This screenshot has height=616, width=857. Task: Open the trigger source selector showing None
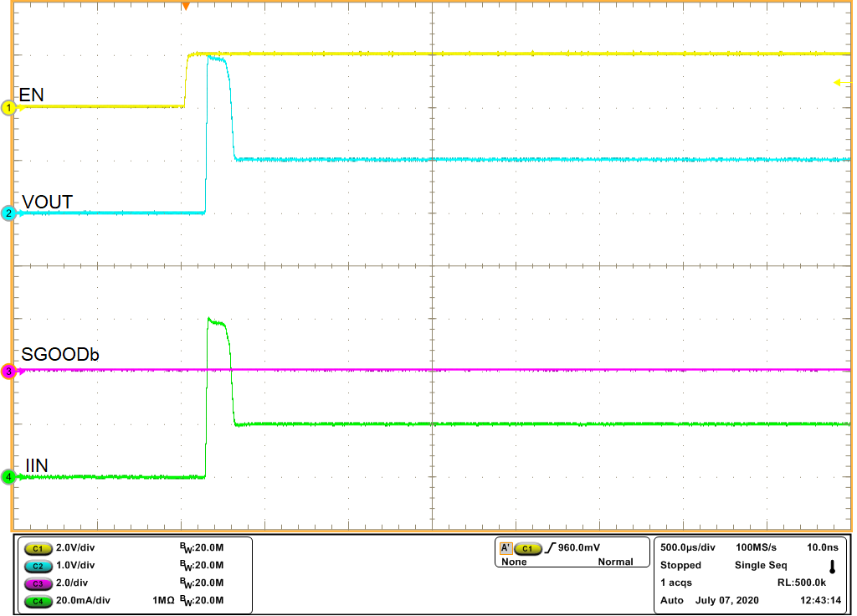[x=515, y=562]
